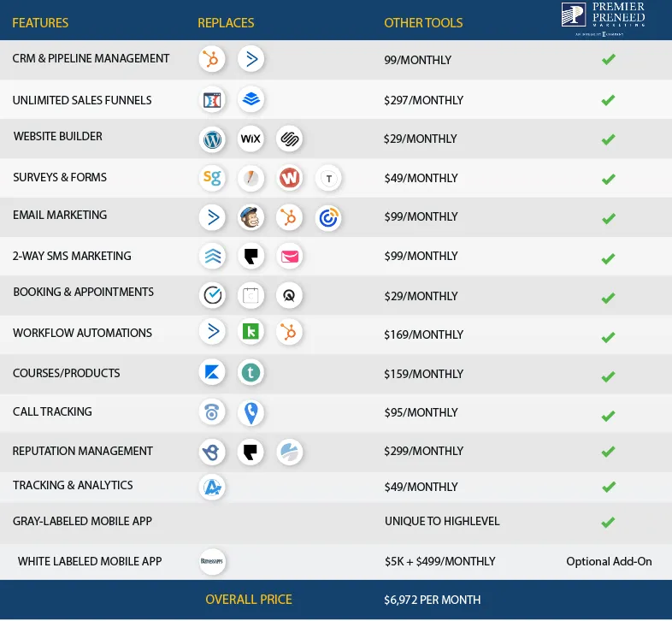The height and width of the screenshot is (621, 672).
Task: Click the '$299/MONTHLY' price
Action: pos(424,451)
